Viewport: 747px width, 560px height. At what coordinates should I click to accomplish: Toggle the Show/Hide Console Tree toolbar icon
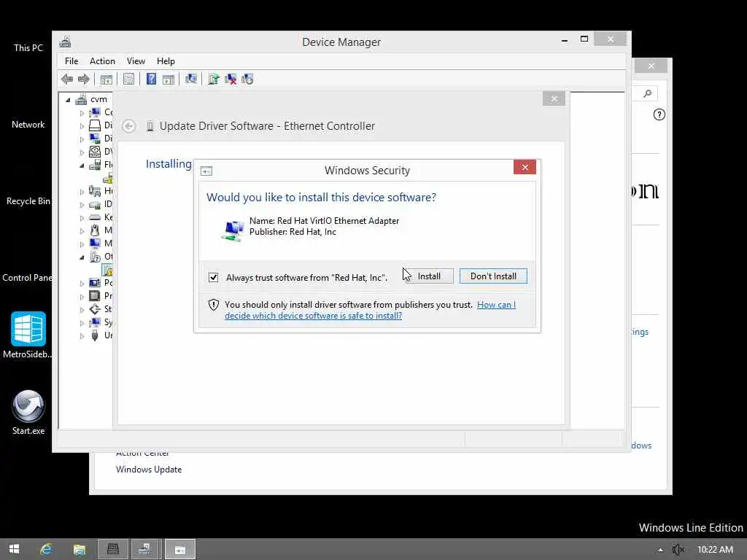click(x=107, y=79)
